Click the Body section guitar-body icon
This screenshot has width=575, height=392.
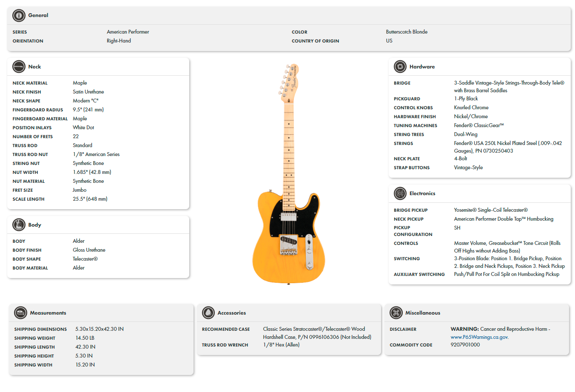click(18, 225)
